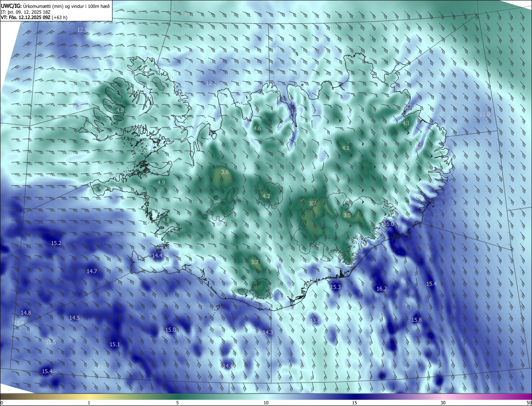Click the 15.2 value label on the map
Image resolution: width=532 pixels, height=406 pixels.
click(56, 243)
